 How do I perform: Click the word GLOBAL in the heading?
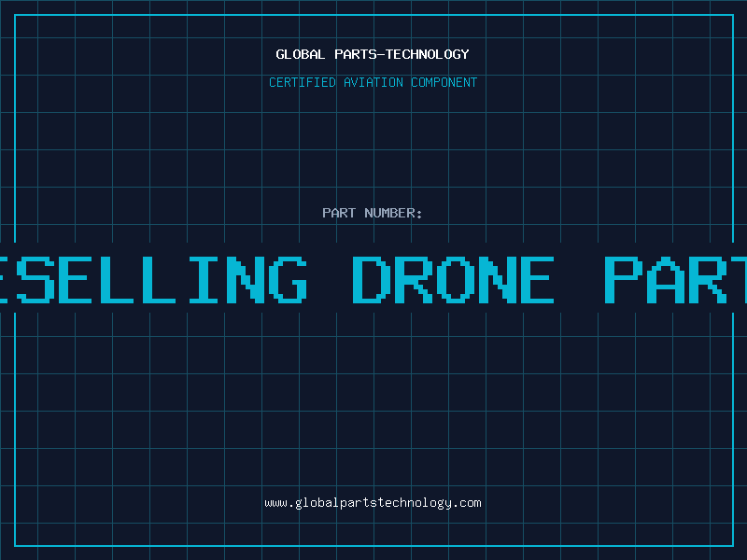pyautogui.click(x=301, y=54)
